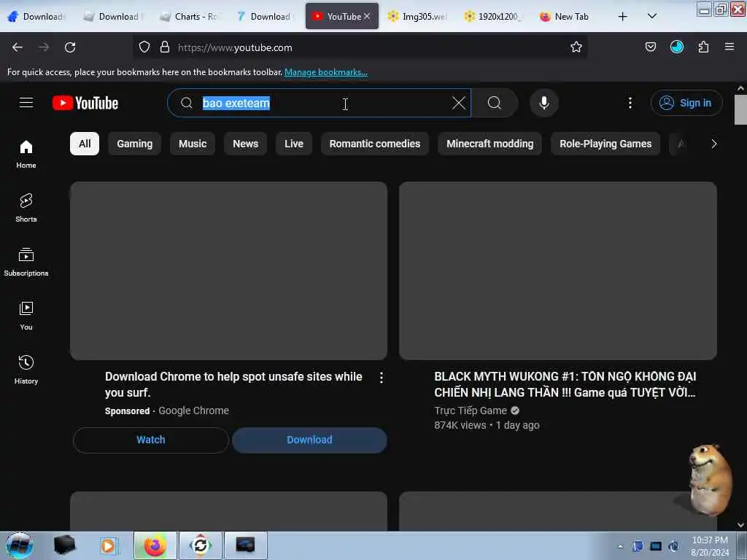Reload the current page
The image size is (747, 560).
[x=70, y=47]
